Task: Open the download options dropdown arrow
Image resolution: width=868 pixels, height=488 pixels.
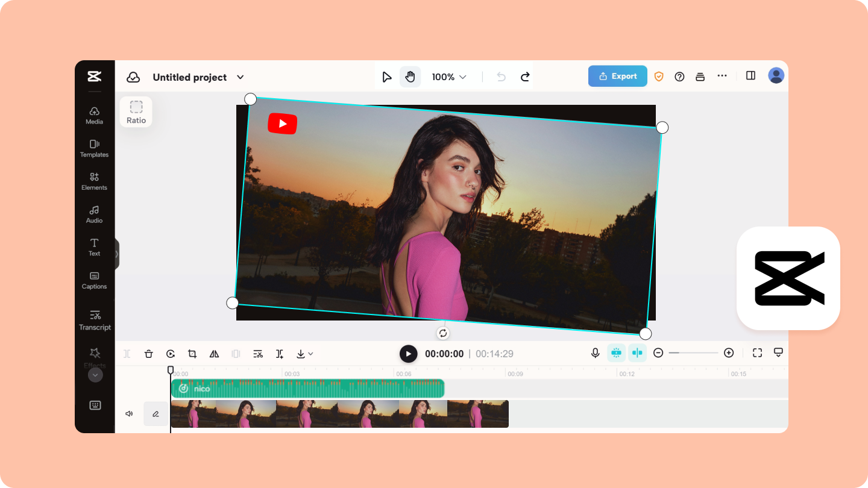Action: point(310,354)
